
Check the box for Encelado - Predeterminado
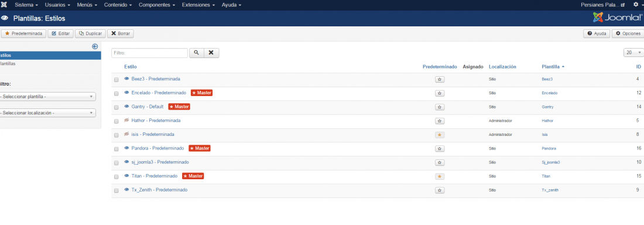click(x=117, y=94)
